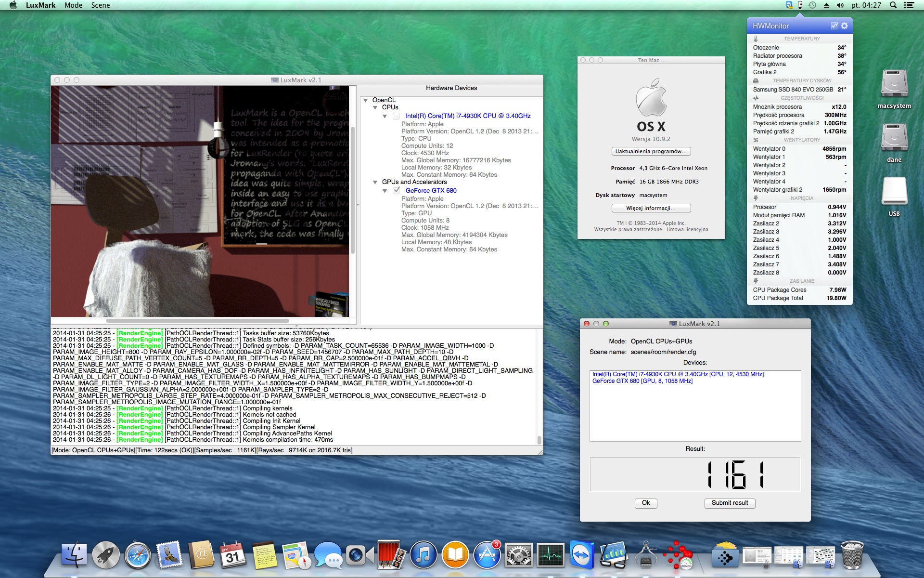Select Intel Core i7-4930K in Devices list
This screenshot has width=924, height=578.
pos(678,374)
